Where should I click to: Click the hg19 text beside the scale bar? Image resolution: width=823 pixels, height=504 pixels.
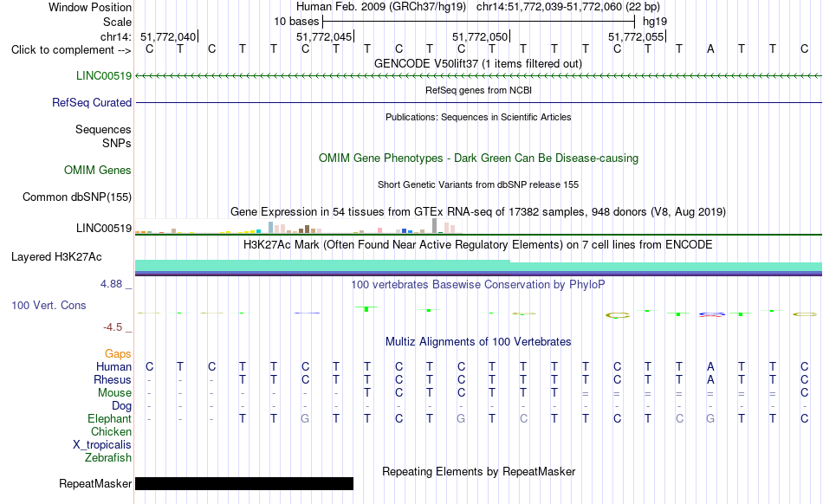coord(655,22)
